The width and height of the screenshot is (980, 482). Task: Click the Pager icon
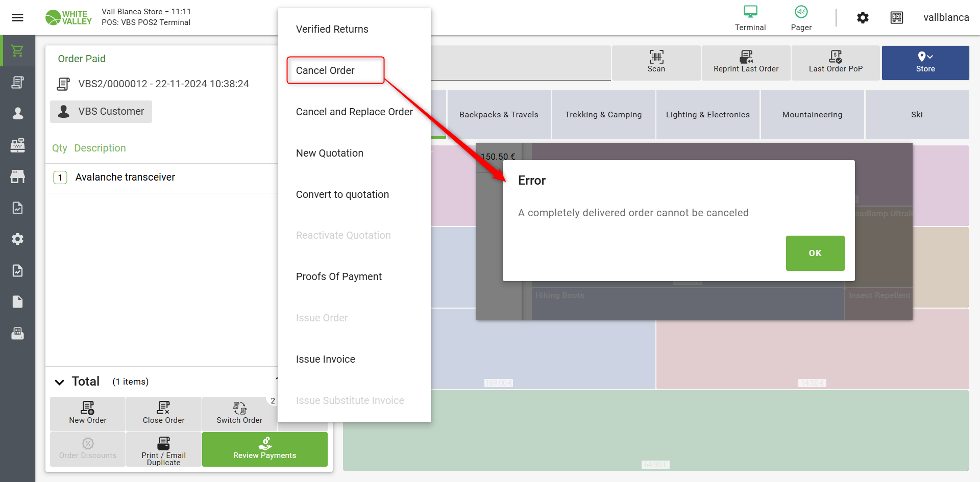coord(801,18)
